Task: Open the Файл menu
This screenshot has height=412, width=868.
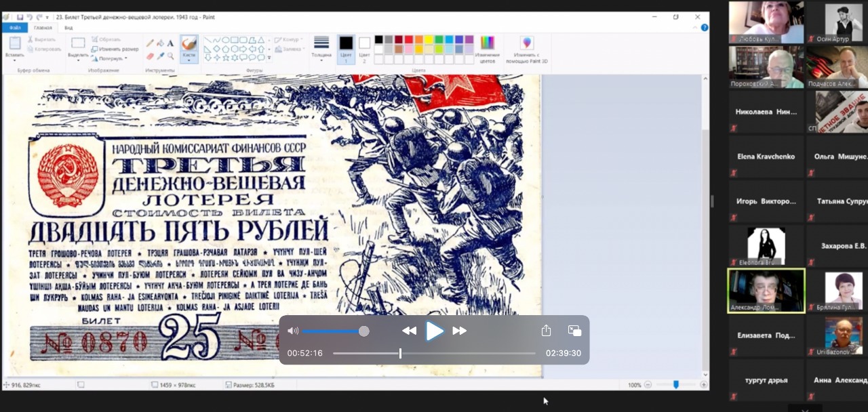Action: [14, 28]
